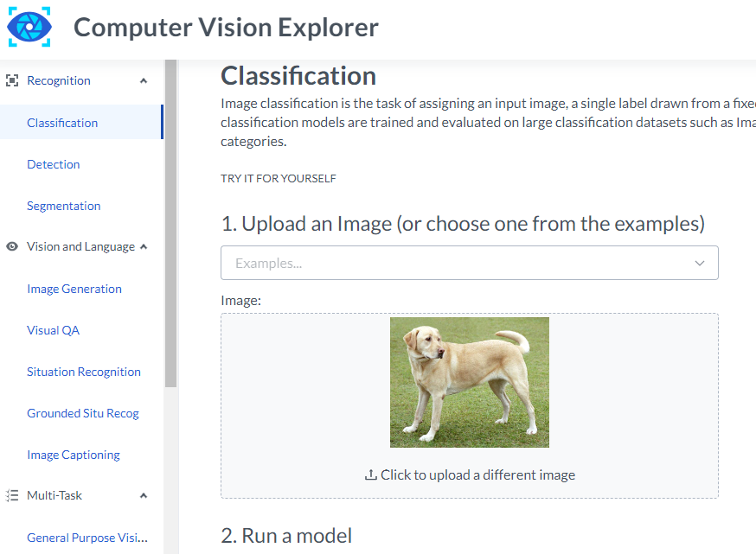
Task: Click the '1. Upload an Image' heading
Action: coord(463,224)
